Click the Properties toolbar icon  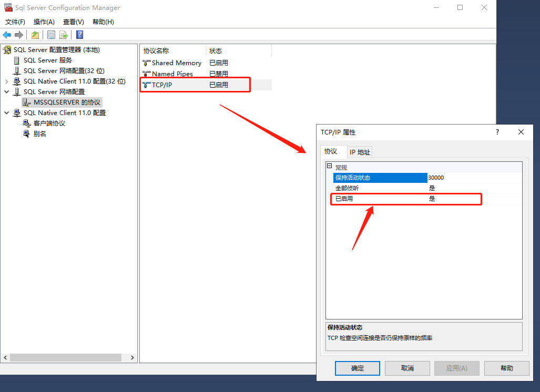tap(51, 35)
